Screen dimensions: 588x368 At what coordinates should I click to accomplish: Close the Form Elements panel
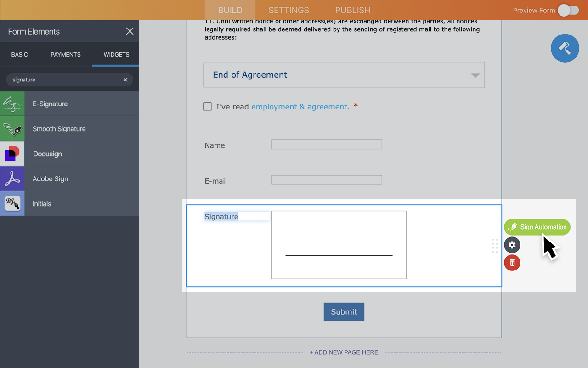pos(130,31)
